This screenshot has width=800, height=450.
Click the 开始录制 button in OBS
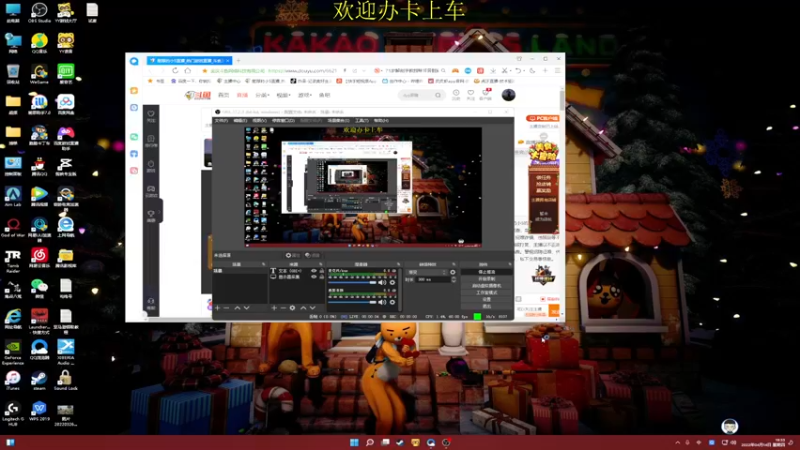[487, 279]
